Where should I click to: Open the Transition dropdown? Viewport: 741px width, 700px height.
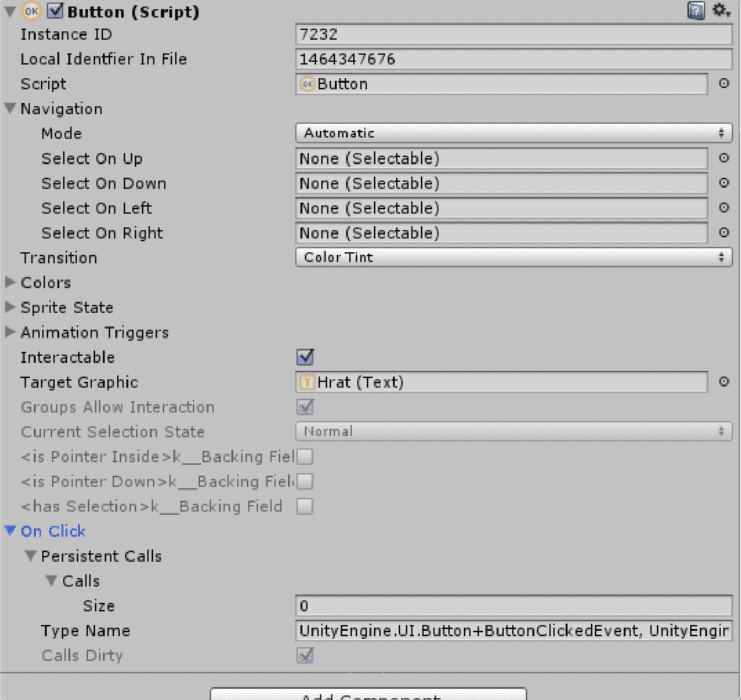[x=514, y=258]
